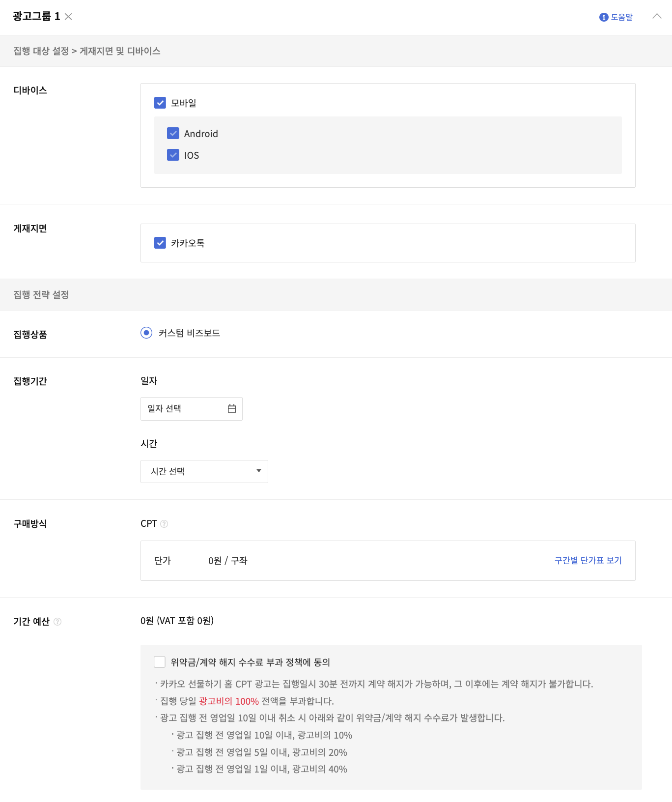The width and height of the screenshot is (672, 802).
Task: Click the 기간 예산 help question icon
Action: (x=57, y=622)
